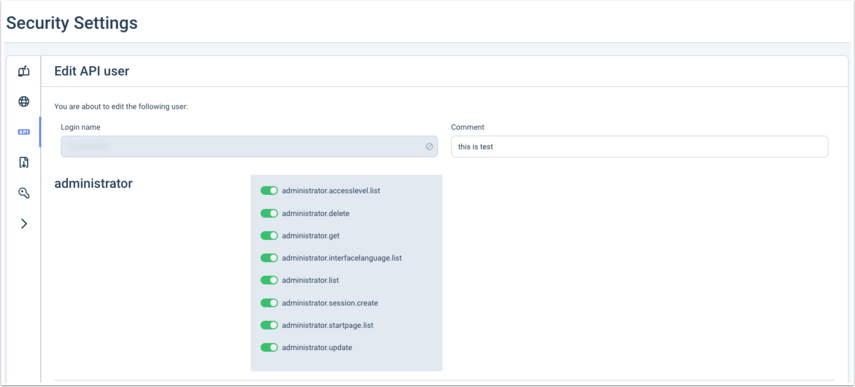The image size is (855, 387).
Task: Click the administrator group heading
Action: point(93,184)
